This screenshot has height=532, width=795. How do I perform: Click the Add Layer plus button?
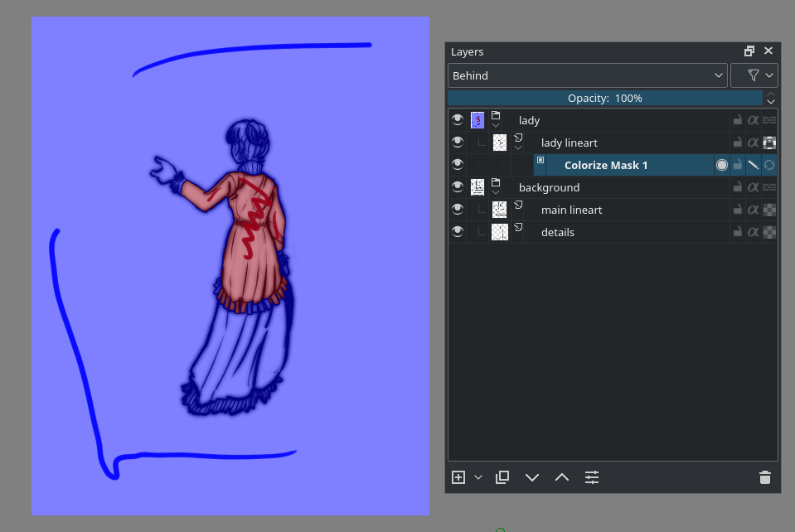(x=458, y=477)
